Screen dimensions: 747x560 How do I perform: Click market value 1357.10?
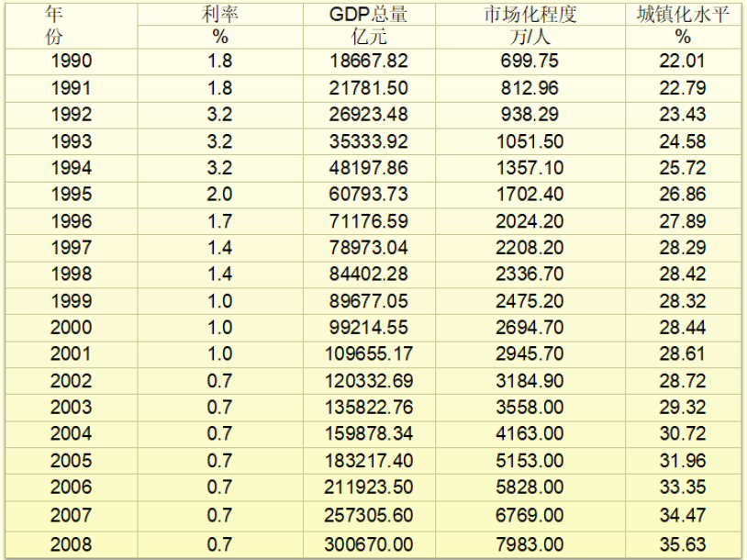tap(530, 168)
